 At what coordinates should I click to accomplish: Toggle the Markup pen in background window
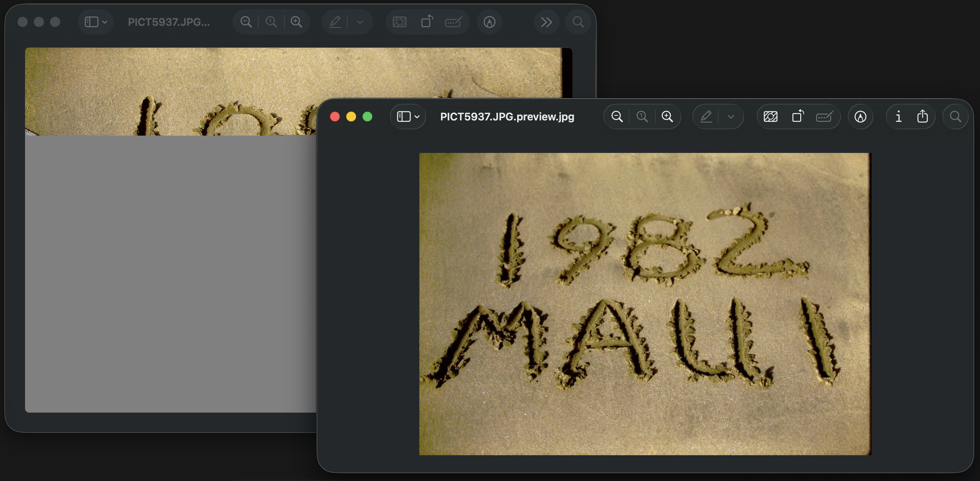point(335,22)
